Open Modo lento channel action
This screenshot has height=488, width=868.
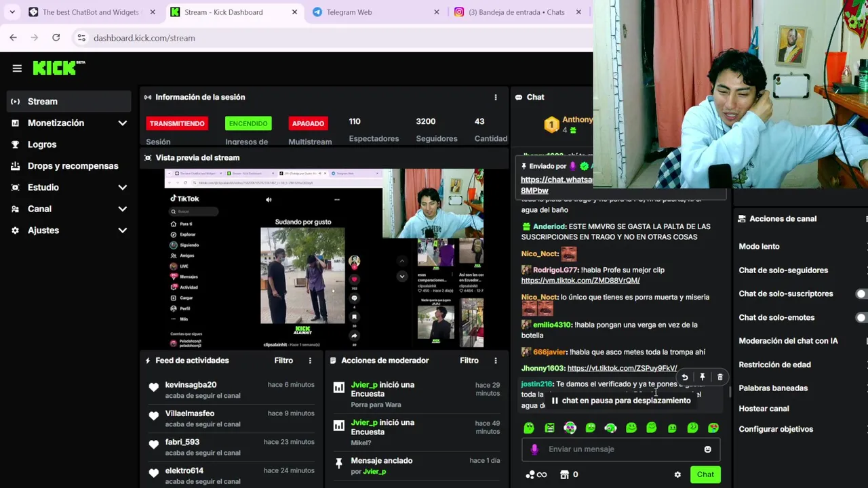(759, 247)
